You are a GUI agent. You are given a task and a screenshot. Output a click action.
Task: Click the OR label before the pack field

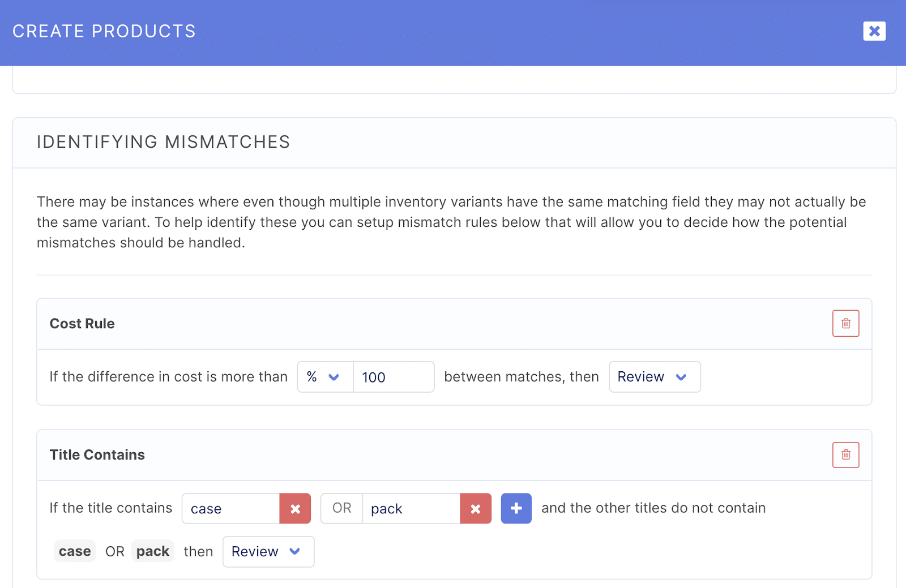tap(342, 508)
